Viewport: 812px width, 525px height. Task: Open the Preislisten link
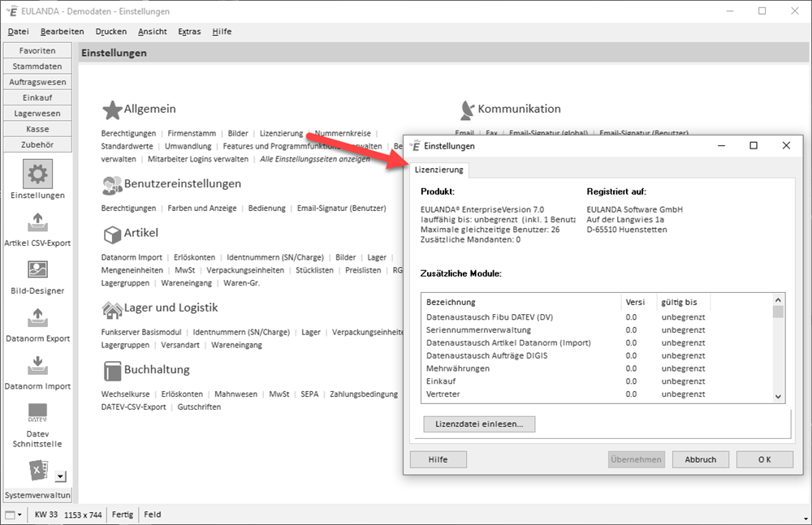(363, 270)
